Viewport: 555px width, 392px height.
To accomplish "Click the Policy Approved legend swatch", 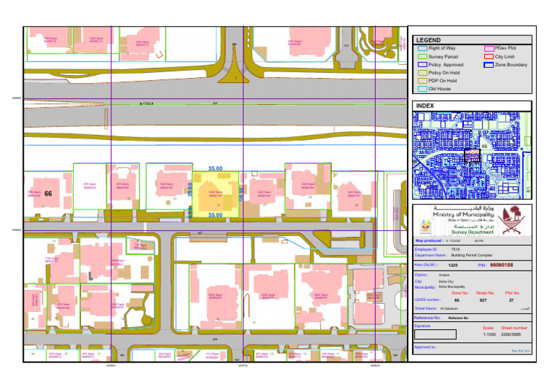I will tap(422, 65).
